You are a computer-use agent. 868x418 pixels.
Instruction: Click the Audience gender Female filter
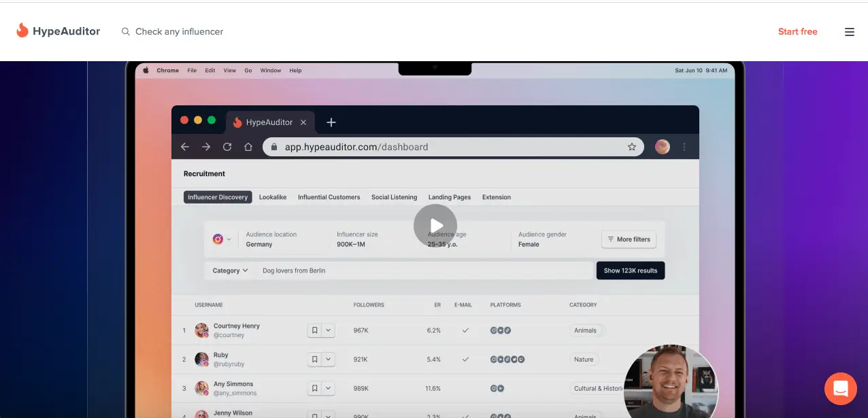click(x=542, y=239)
